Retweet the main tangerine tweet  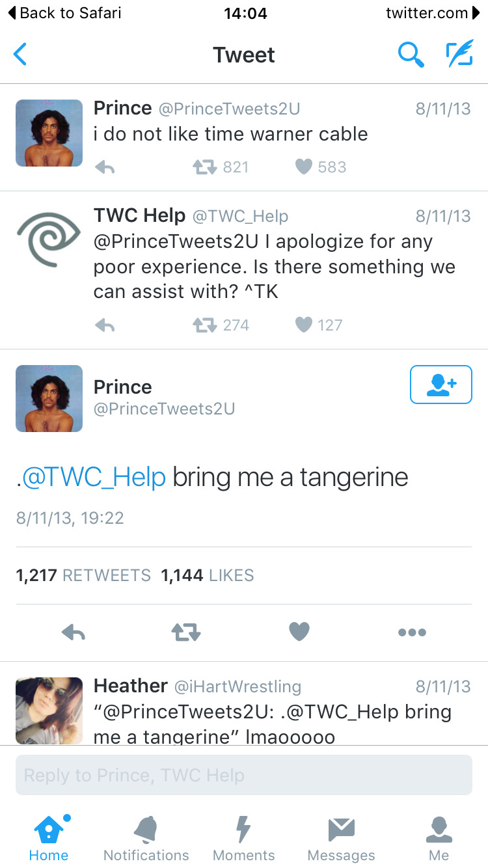pyautogui.click(x=186, y=632)
